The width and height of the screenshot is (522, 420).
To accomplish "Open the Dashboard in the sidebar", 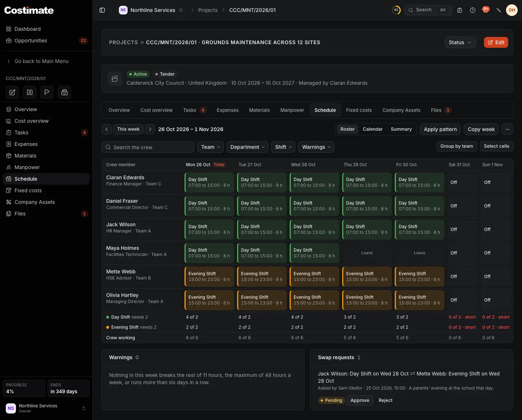I will [46, 29].
